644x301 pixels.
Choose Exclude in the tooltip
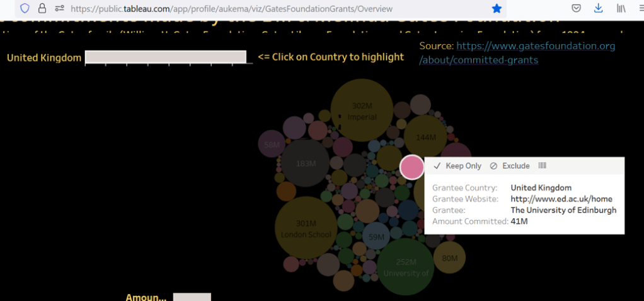(x=510, y=166)
